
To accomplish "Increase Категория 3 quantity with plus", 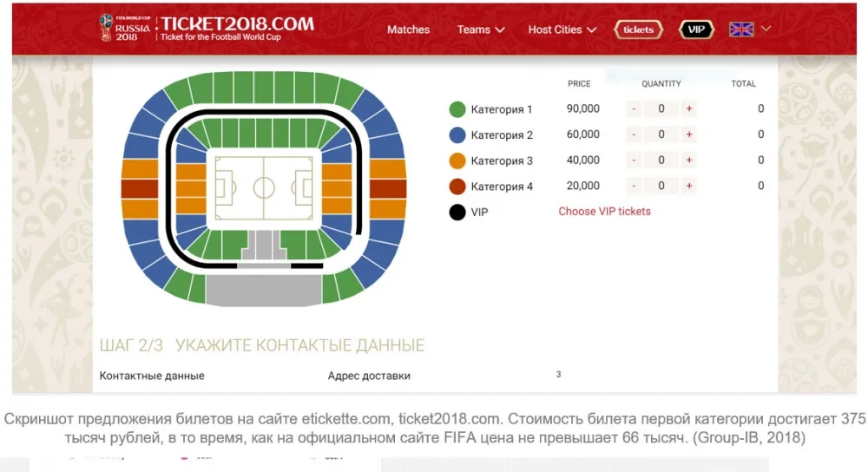I will [689, 161].
